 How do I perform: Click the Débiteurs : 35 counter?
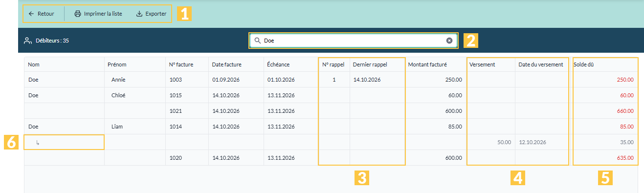52,41
